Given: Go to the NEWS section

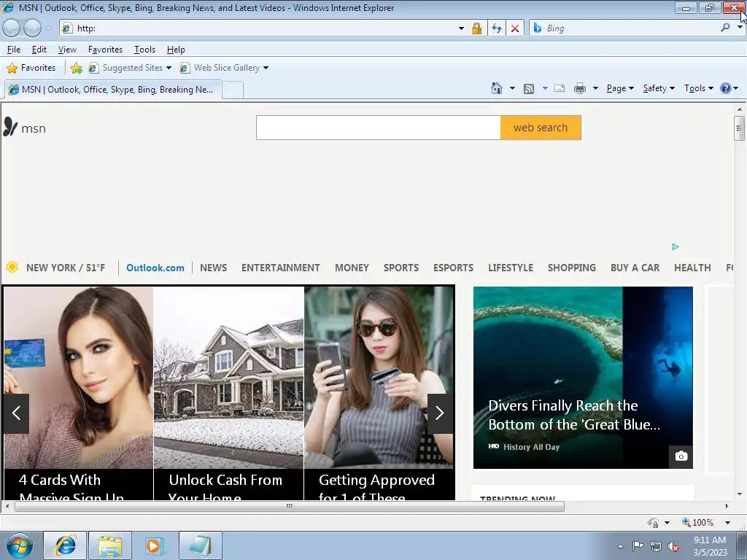Looking at the screenshot, I should [x=214, y=268].
